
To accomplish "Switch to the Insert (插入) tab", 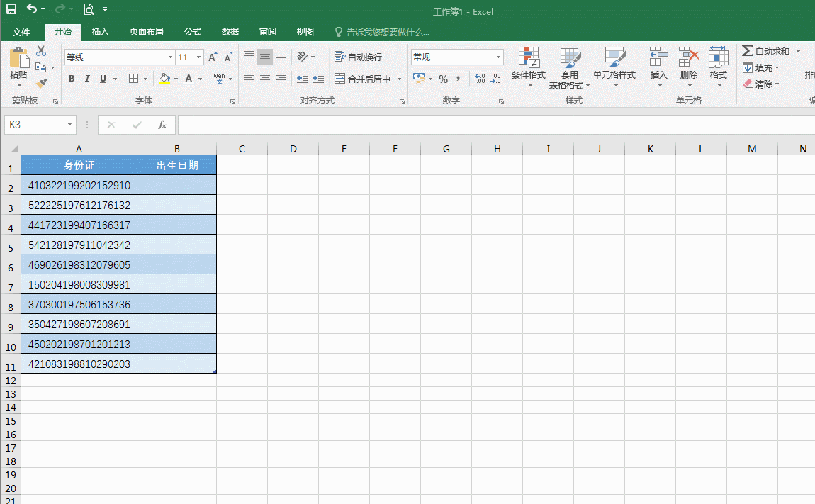I will pos(101,32).
